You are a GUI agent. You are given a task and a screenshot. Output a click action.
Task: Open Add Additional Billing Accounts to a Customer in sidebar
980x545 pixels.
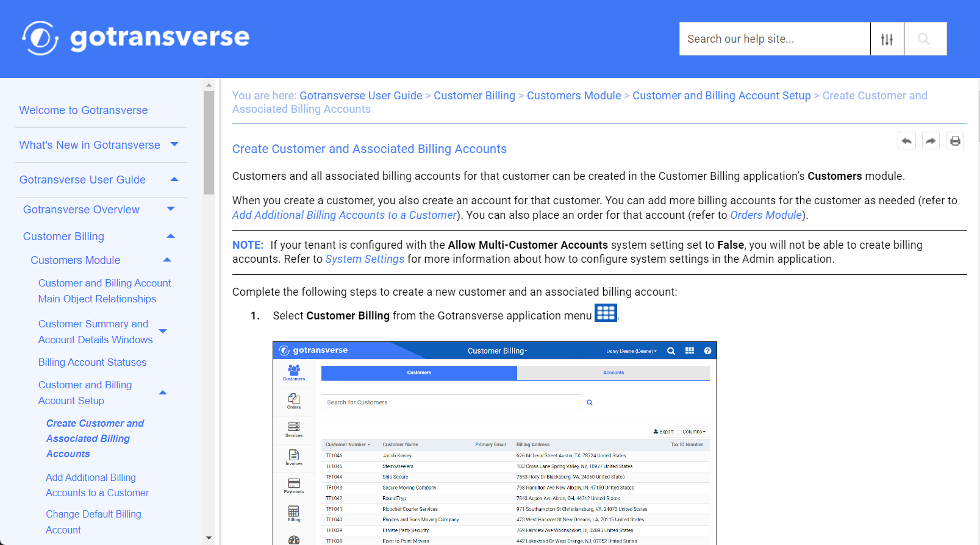coord(97,485)
